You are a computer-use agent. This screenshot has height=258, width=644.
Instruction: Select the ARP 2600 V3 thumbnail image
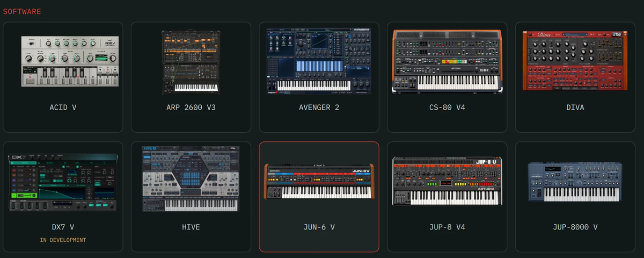[x=191, y=61]
